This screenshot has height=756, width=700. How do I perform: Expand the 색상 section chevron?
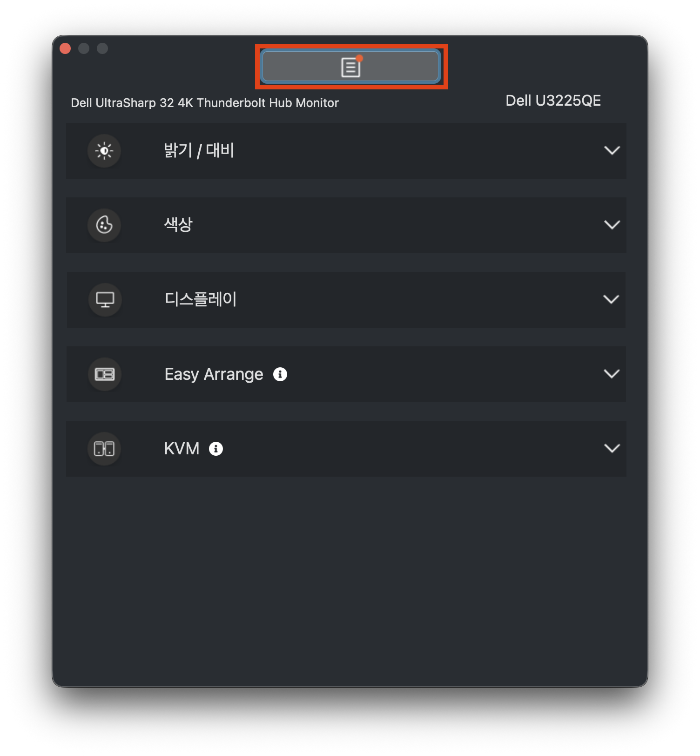612,225
